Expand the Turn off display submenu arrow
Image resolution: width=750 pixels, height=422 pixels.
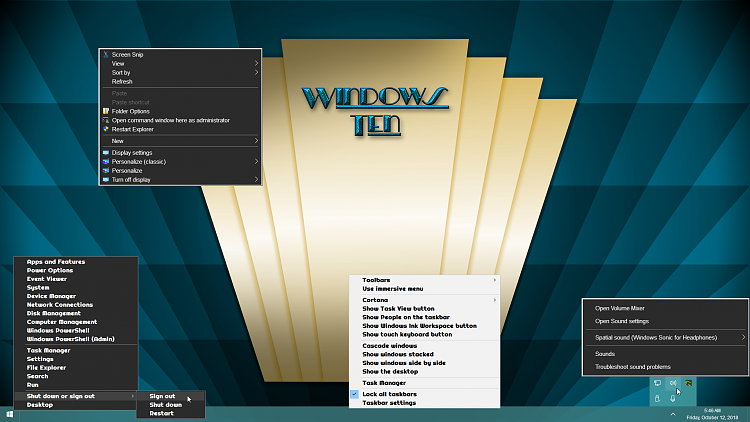click(x=256, y=179)
